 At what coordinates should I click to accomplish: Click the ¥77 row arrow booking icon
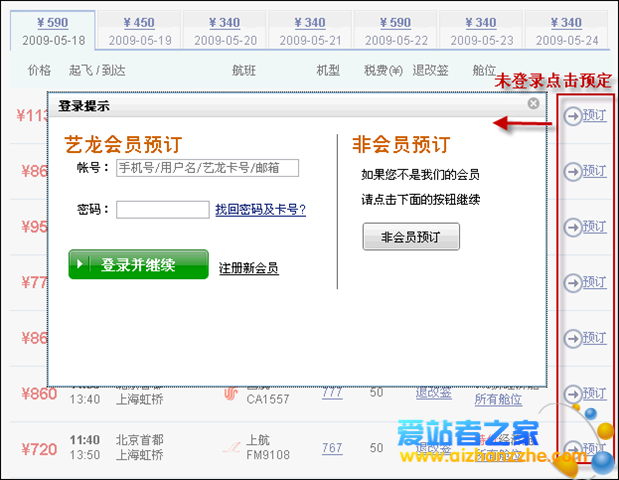[572, 283]
